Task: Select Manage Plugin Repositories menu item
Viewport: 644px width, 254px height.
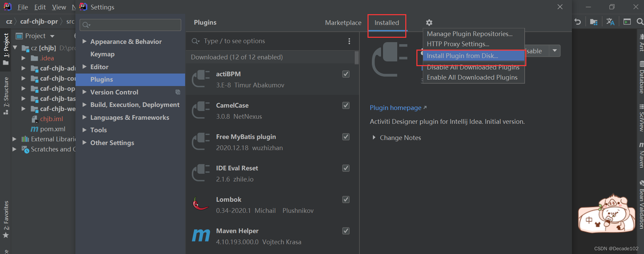Action: pyautogui.click(x=474, y=34)
